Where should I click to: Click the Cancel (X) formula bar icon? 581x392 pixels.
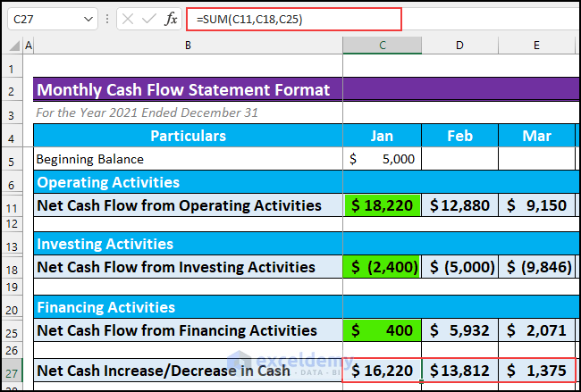click(126, 19)
